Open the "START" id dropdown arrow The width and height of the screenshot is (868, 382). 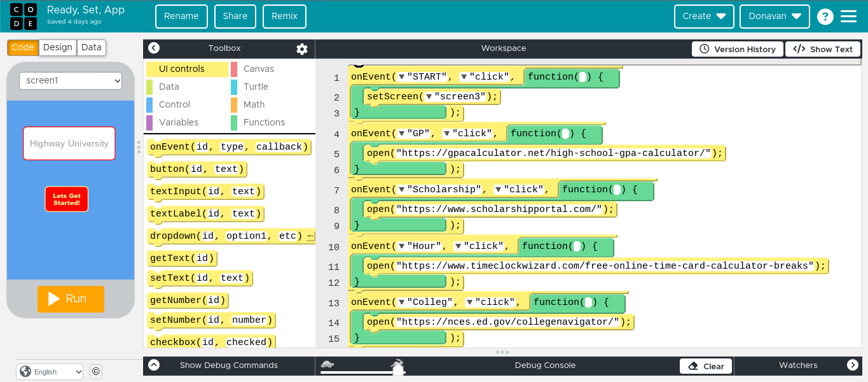click(401, 77)
